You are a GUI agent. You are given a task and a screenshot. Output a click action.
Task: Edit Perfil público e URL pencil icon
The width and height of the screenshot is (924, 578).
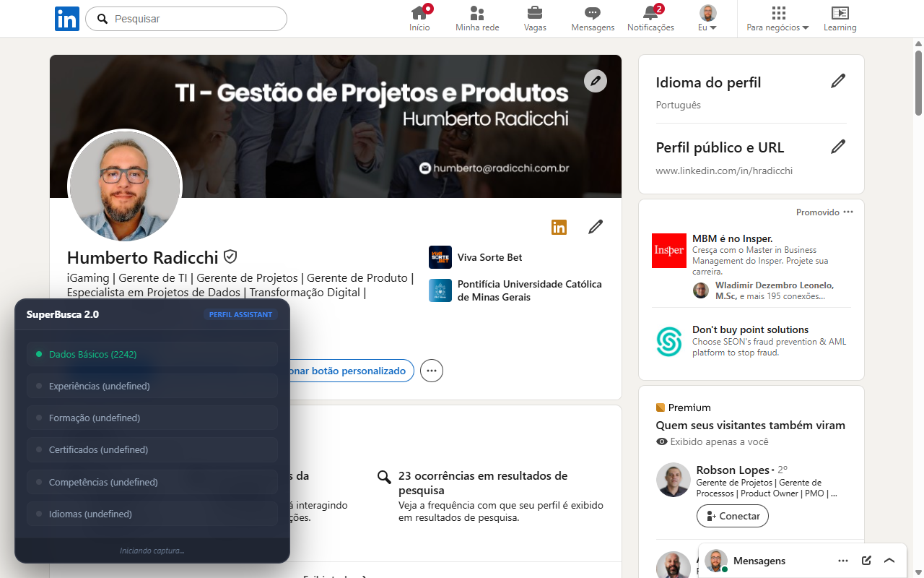pyautogui.click(x=837, y=146)
